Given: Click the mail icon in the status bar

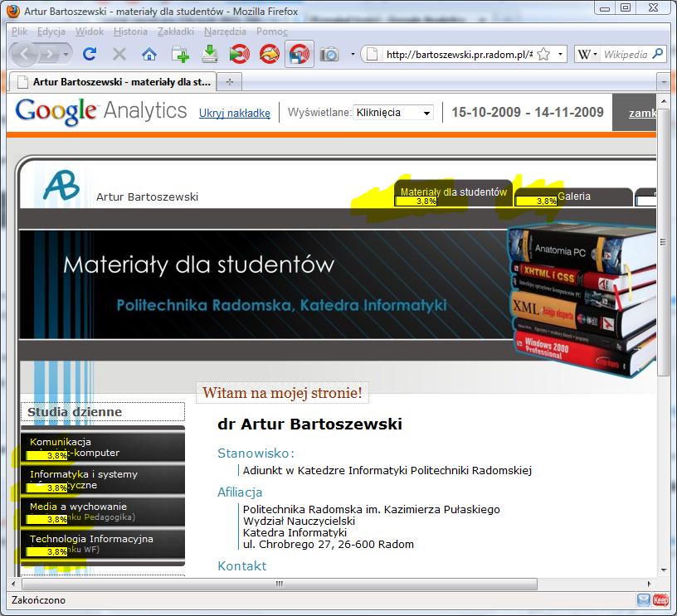Looking at the screenshot, I should coord(644,600).
